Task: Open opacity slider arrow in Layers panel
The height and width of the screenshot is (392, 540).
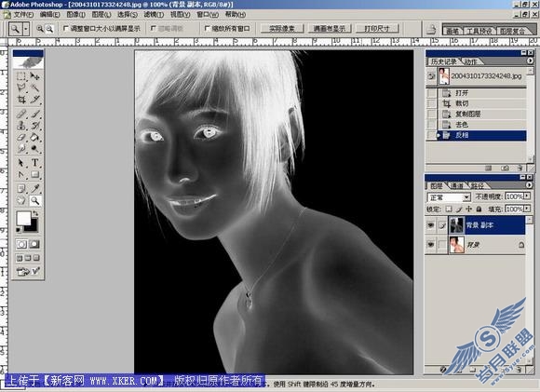Action: (527, 196)
